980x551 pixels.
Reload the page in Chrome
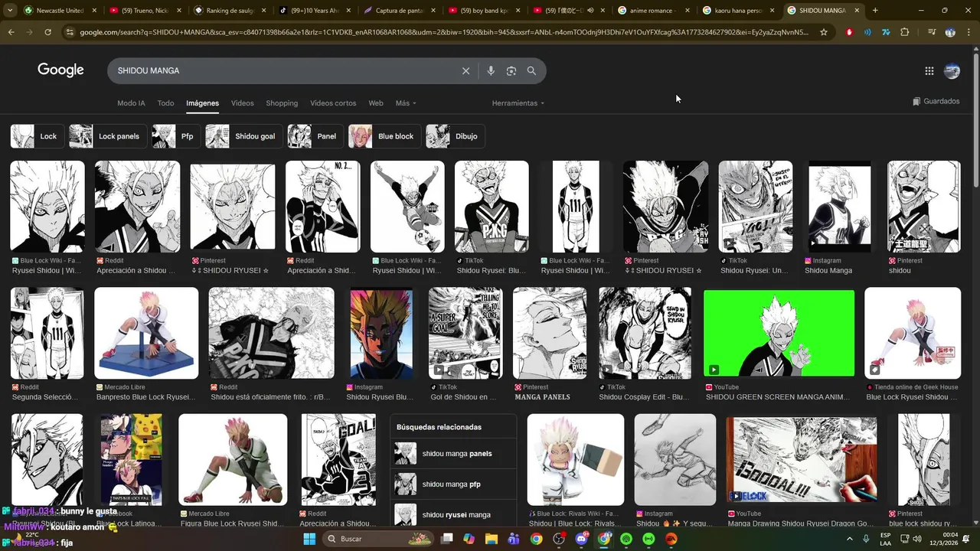47,32
